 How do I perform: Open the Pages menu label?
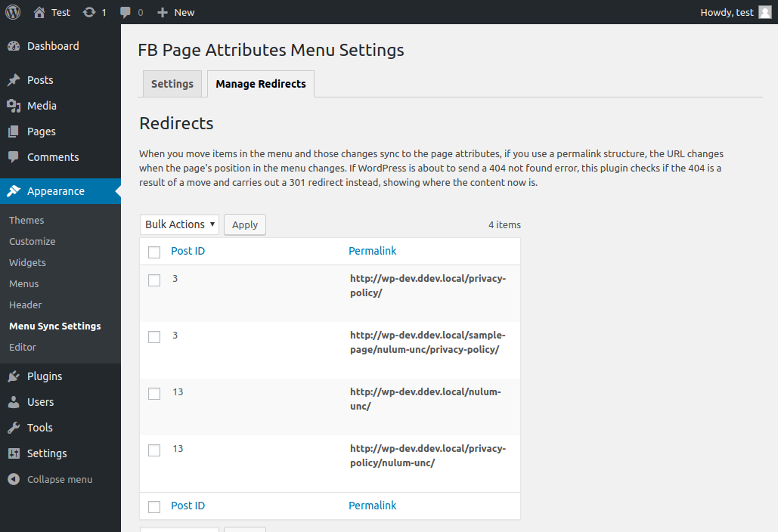point(41,131)
